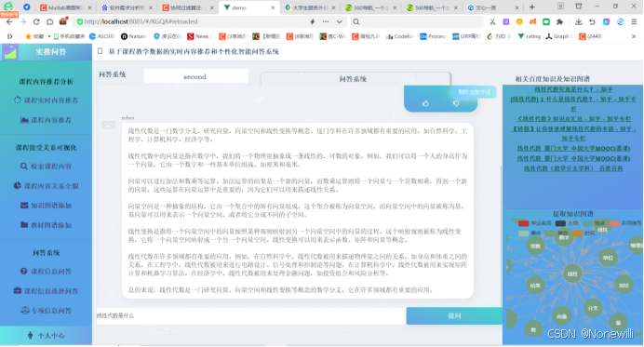The image size is (644, 347).
Task: Click the lightning icon in the address bar
Action: (x=312, y=21)
